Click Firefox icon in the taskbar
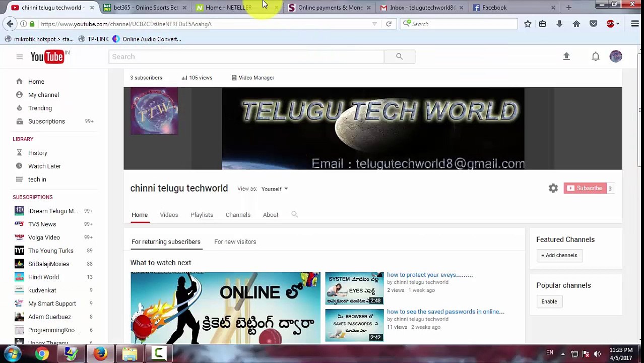Screen dimensions: 644x363 (x=100, y=354)
